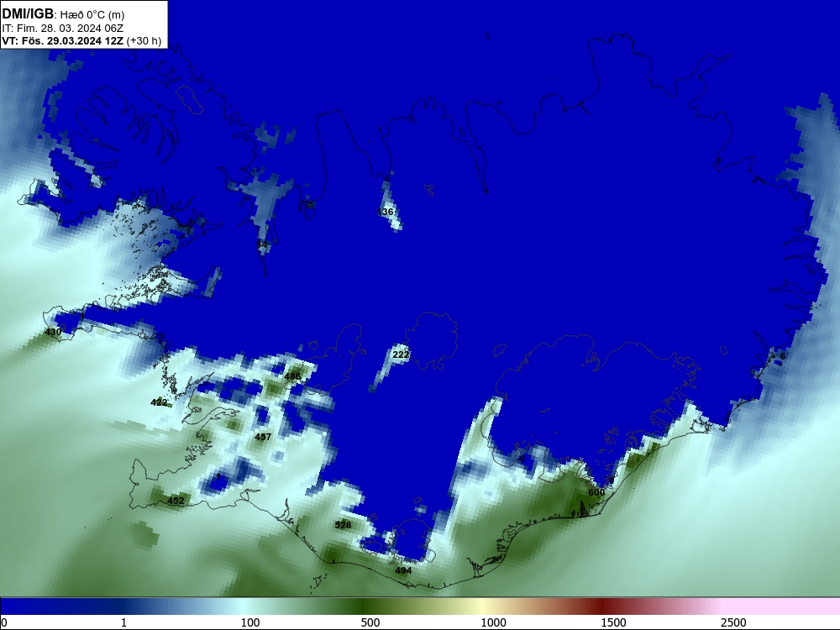This screenshot has width=840, height=630.
Task: Click the color scale label '2500'
Action: click(733, 622)
